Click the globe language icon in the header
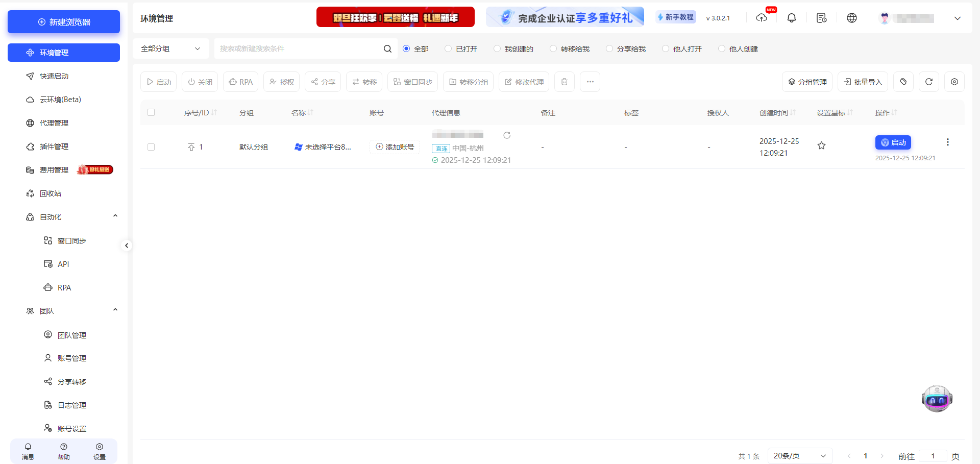This screenshot has width=980, height=464. click(x=851, y=17)
